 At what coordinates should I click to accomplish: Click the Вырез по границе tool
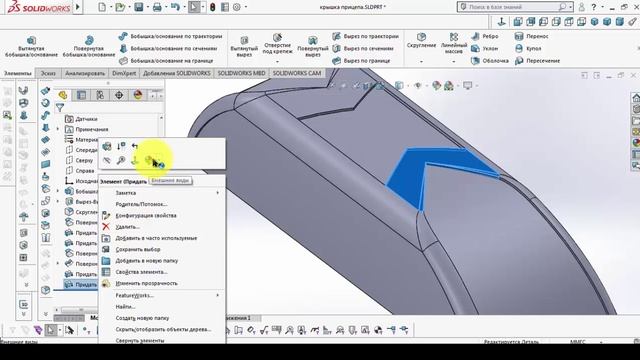(361, 61)
